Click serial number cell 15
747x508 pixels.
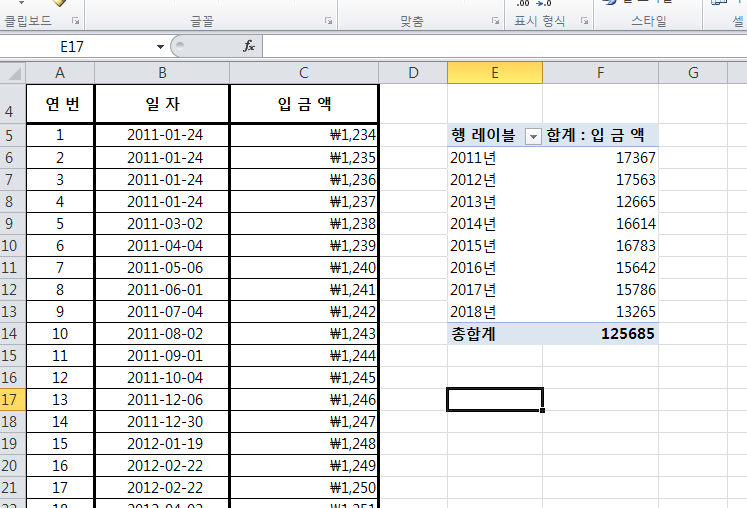[x=61, y=443]
